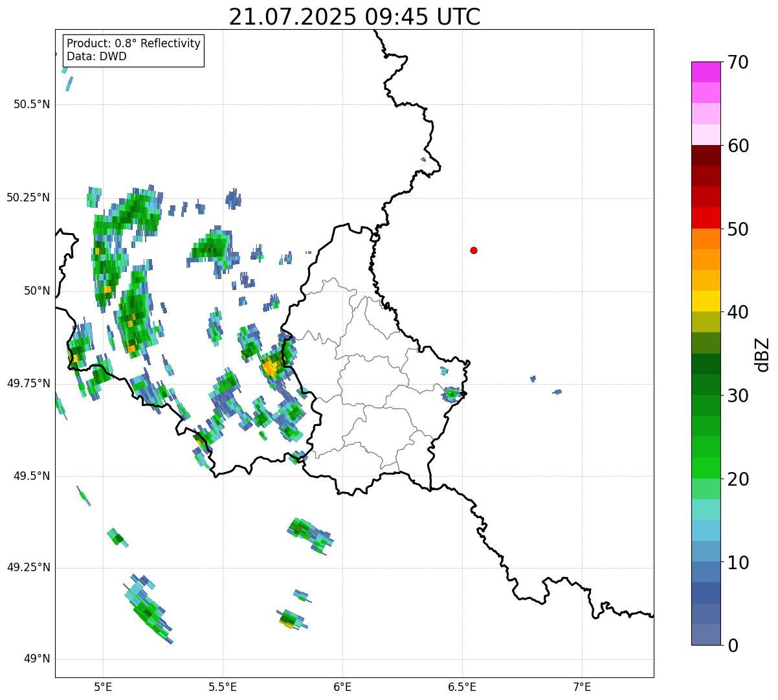The width and height of the screenshot is (778, 700).
Task: Click the Data: DWD label
Action: coord(96,56)
